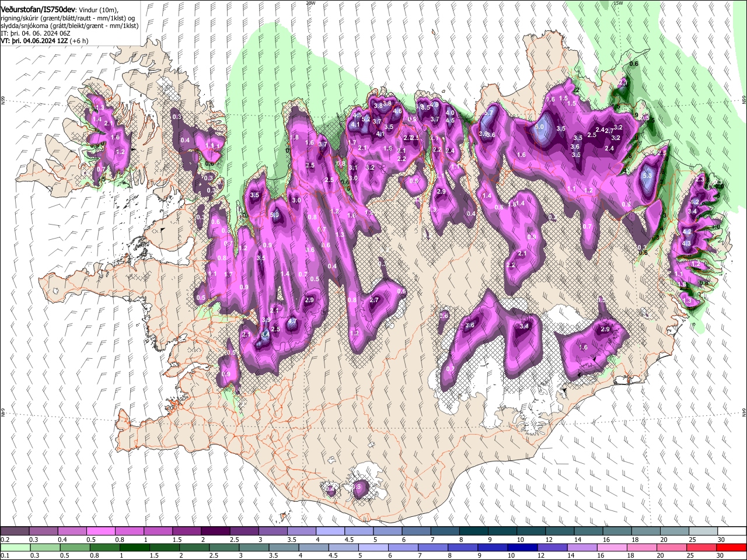Viewport: 747px width, 560px height.
Task: Click the 5.3 snowfall value on the map
Action: click(x=647, y=175)
